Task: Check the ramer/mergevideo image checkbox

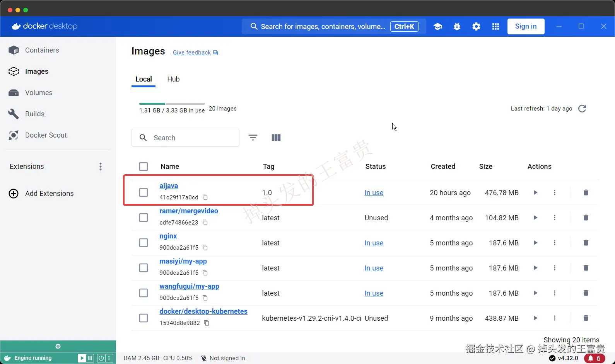Action: 143,218
